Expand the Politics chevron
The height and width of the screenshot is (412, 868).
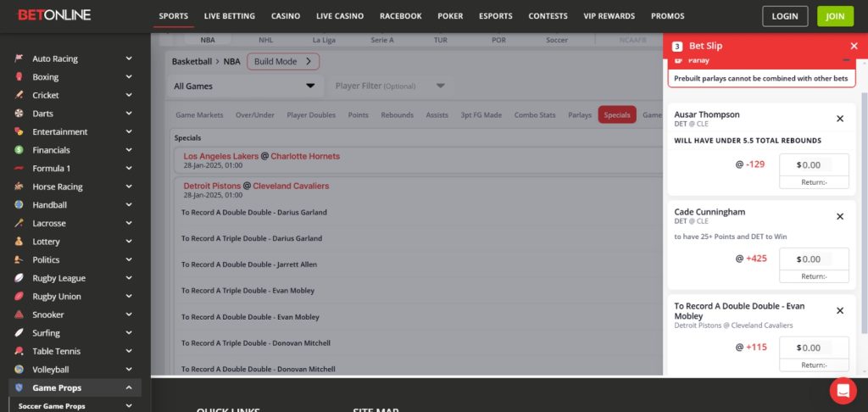129,259
